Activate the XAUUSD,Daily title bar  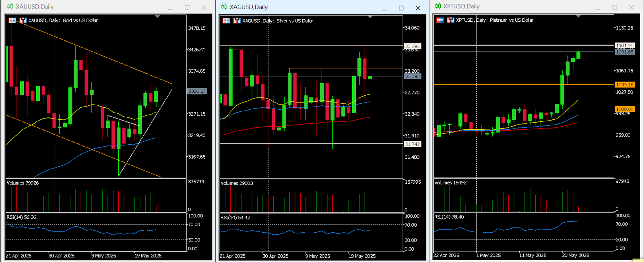click(108, 7)
